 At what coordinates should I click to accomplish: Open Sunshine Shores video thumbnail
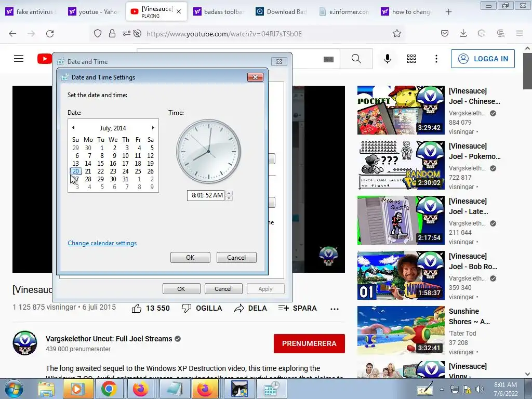pos(401,330)
